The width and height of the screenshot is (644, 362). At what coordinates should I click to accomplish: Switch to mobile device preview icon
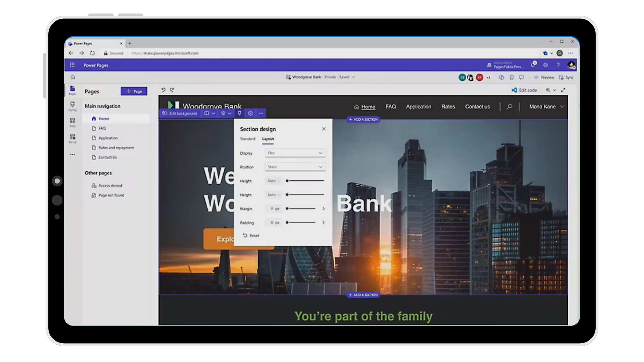pyautogui.click(x=512, y=77)
